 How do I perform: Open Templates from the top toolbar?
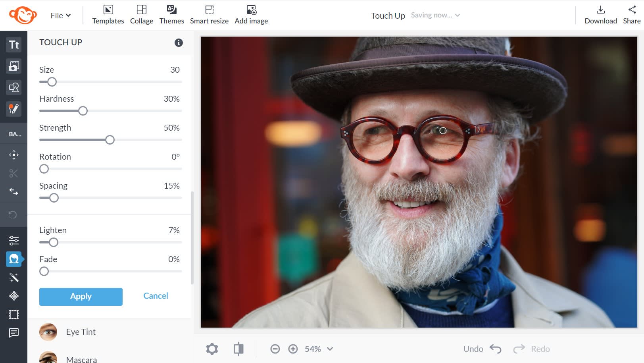[x=108, y=15]
